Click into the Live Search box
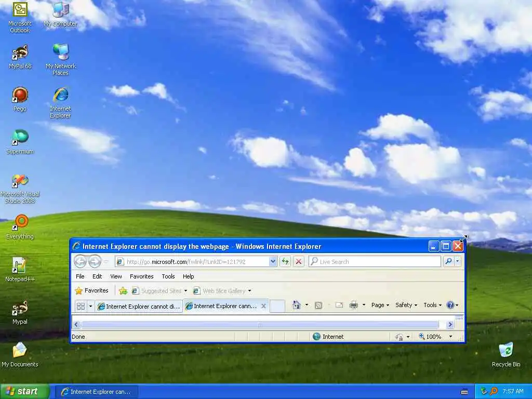 375,262
